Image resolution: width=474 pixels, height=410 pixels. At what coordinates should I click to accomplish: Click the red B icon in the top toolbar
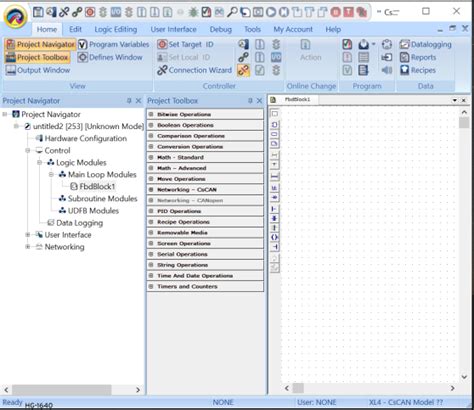click(x=336, y=12)
